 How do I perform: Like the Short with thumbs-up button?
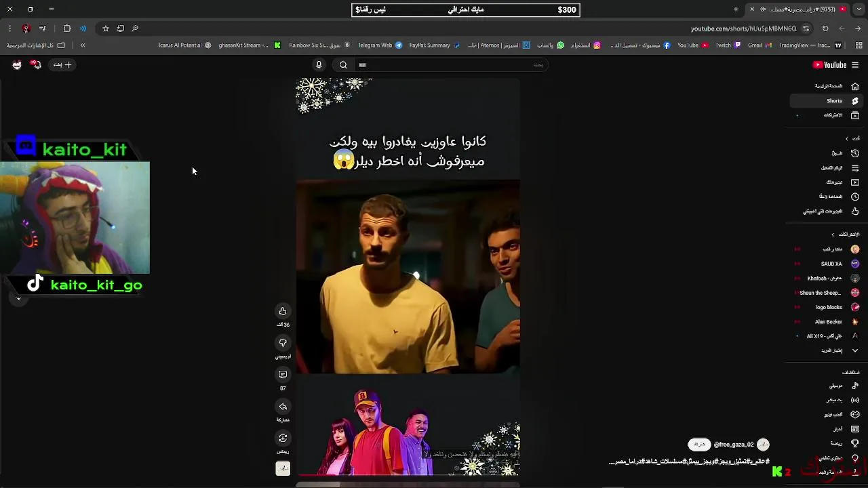pos(283,311)
